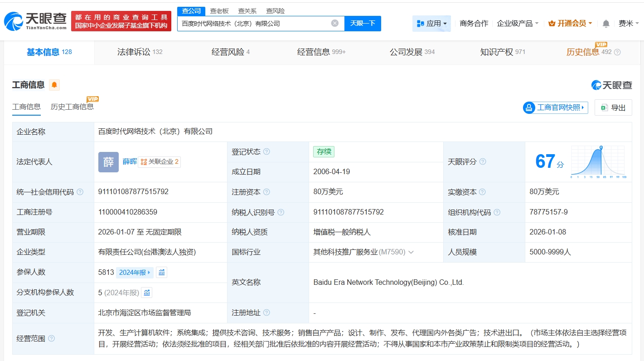Click the 天眼一下 search button
The image size is (644, 361).
363,23
